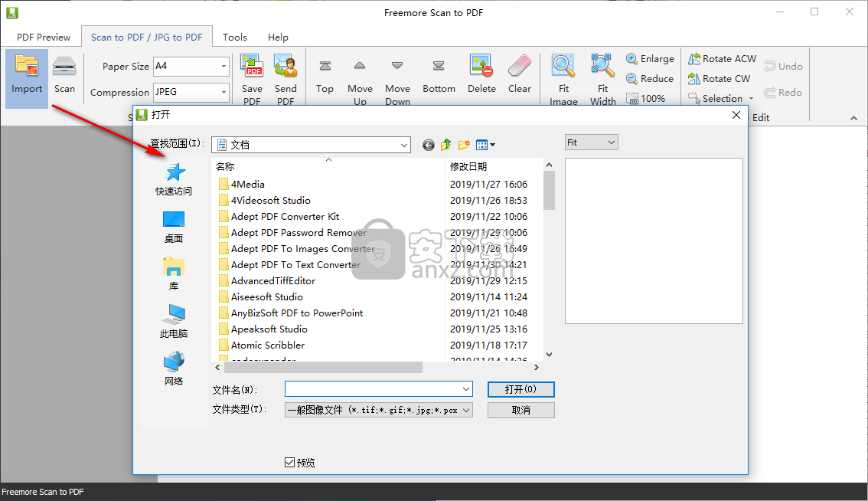Click the Send PDF icon
This screenshot has height=501, width=868.
point(286,67)
